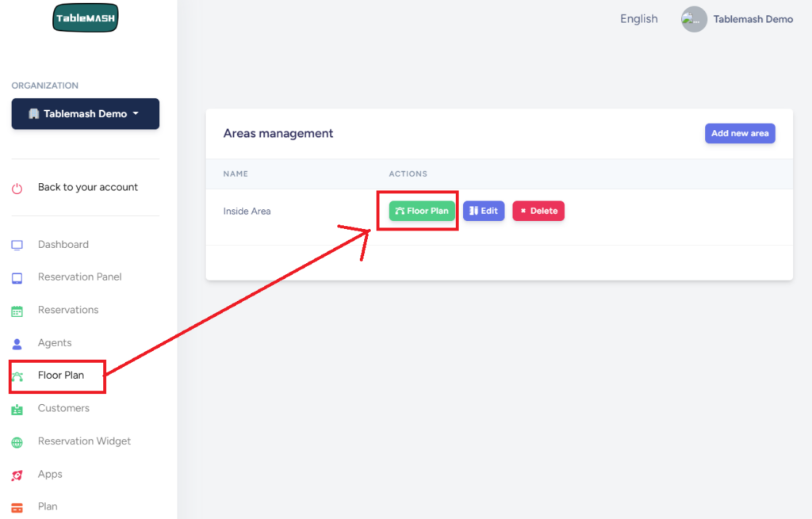Image resolution: width=812 pixels, height=519 pixels.
Task: Open Floor Plan in the sidebar menu
Action: pos(61,376)
